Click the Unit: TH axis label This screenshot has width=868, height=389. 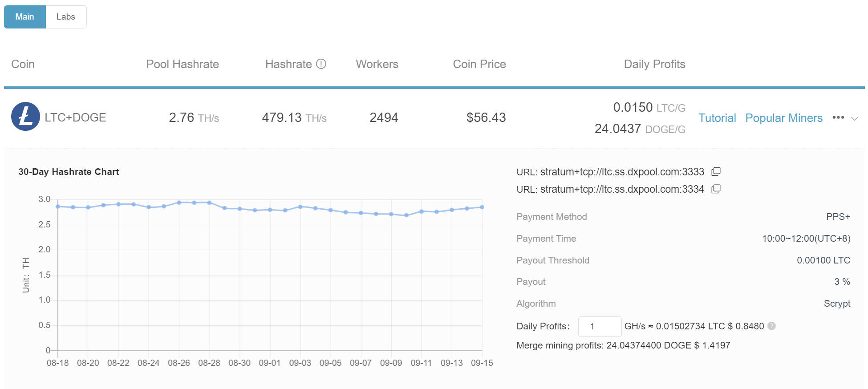[x=26, y=275]
